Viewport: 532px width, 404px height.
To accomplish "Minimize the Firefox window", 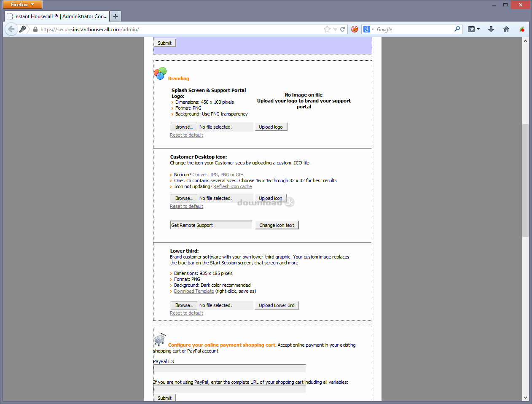I will click(x=494, y=5).
